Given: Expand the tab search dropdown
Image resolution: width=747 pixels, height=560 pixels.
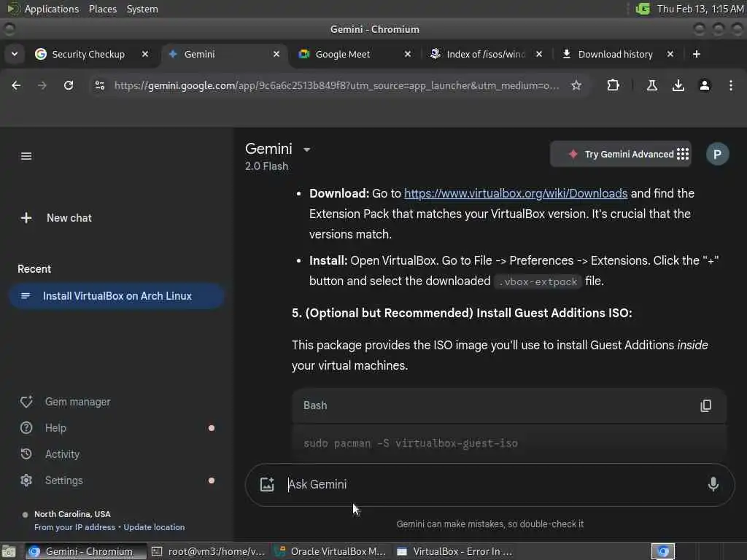Looking at the screenshot, I should click(x=15, y=54).
